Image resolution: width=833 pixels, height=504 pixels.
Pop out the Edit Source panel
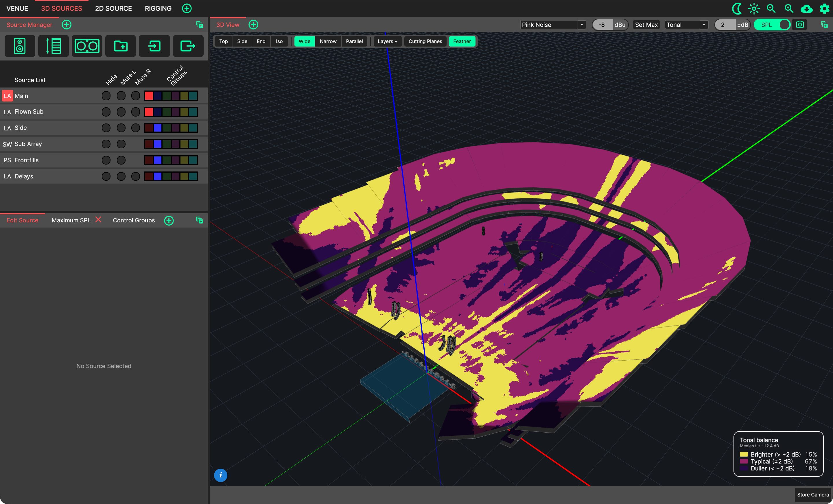pos(200,220)
